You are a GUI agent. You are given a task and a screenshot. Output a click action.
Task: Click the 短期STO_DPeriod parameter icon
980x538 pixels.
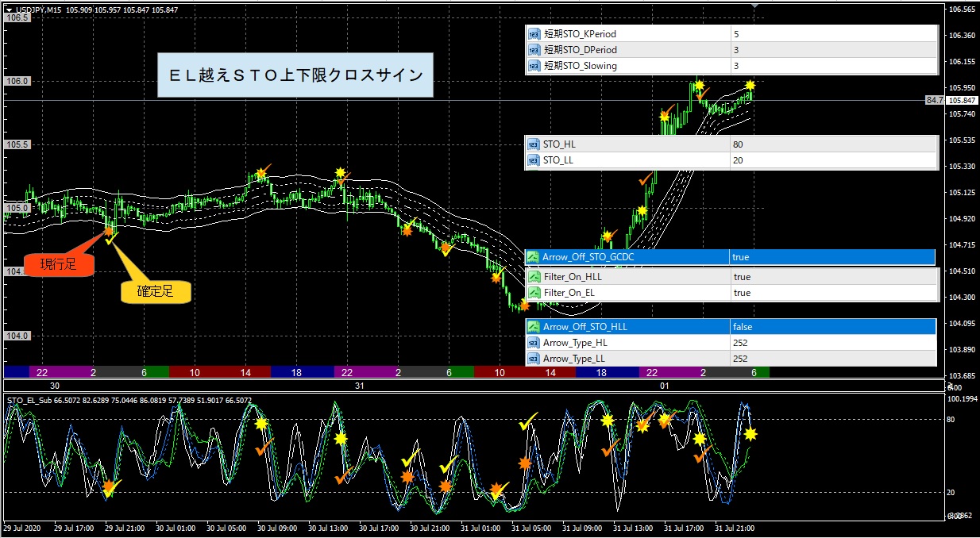(x=534, y=50)
